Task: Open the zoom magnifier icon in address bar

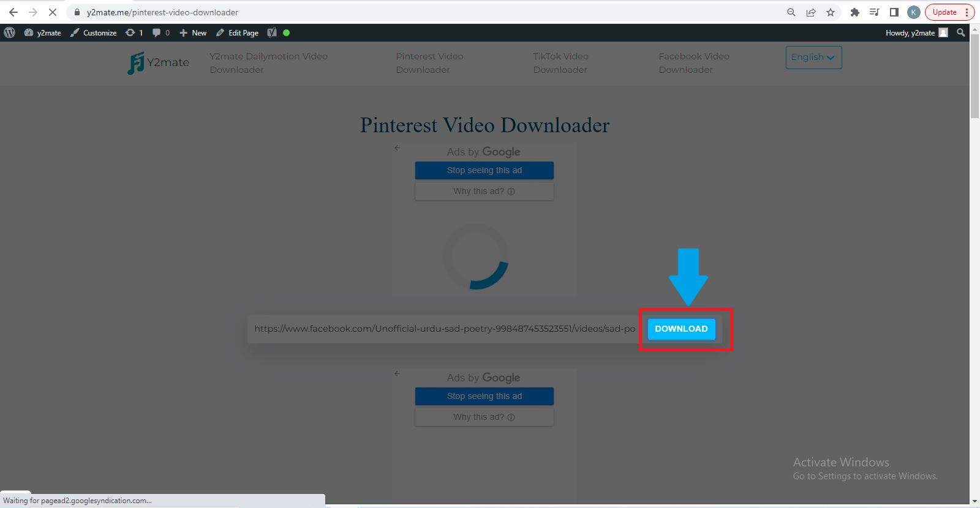Action: coord(791,12)
